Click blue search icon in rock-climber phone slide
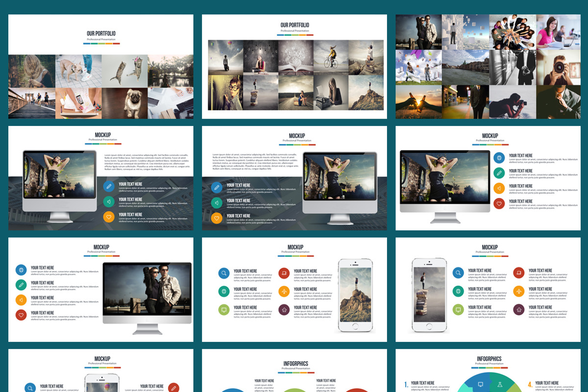The height and width of the screenshot is (392, 588). pos(224,273)
